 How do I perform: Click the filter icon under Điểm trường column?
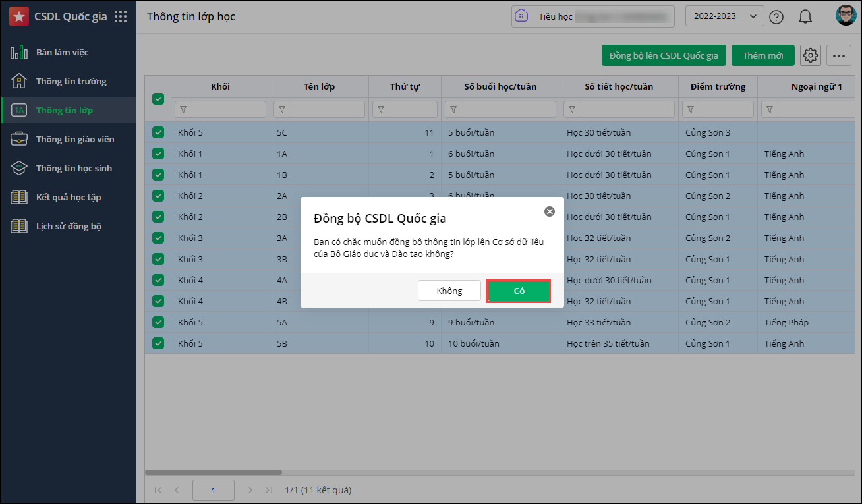coord(690,109)
